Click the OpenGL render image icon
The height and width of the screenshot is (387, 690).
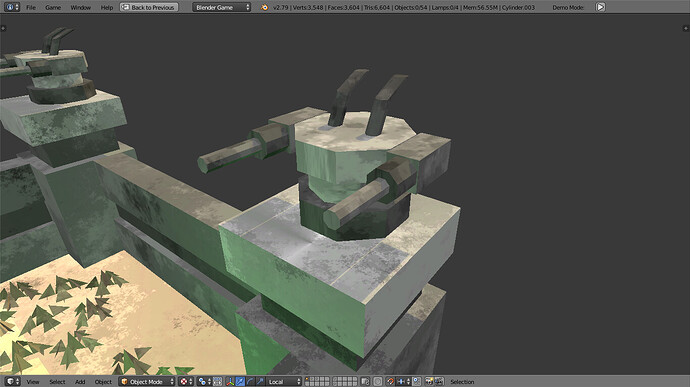point(429,381)
